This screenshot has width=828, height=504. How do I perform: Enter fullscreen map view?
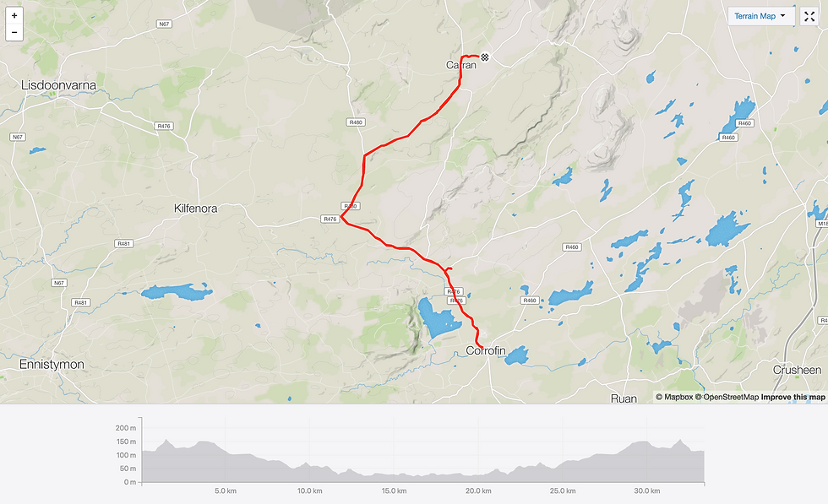pos(809,16)
